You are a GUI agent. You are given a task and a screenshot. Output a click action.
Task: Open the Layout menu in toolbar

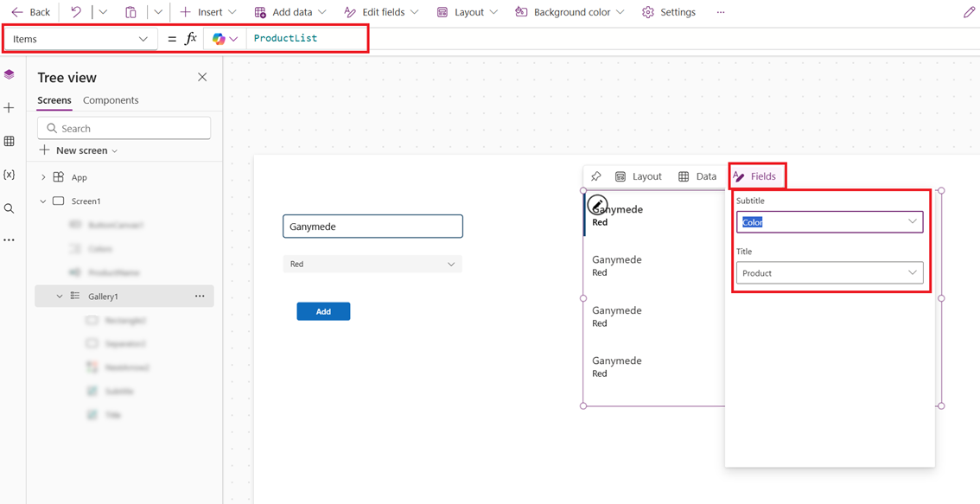pyautogui.click(x=467, y=12)
